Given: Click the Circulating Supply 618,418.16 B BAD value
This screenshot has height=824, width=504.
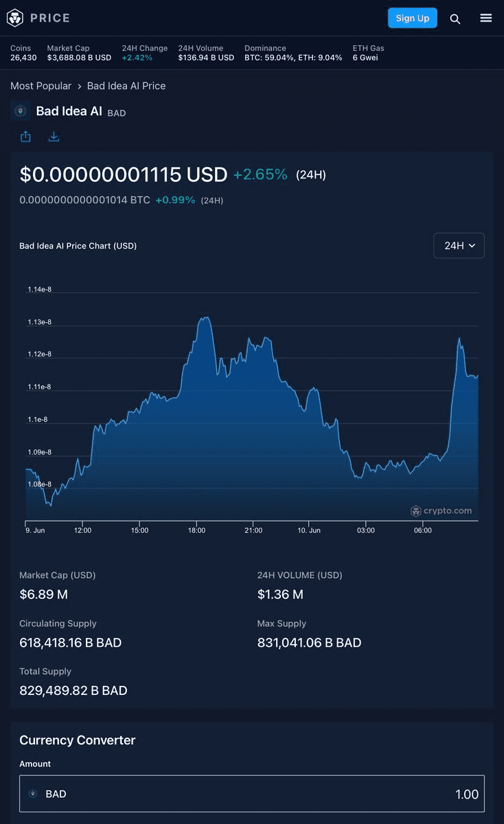Looking at the screenshot, I should coord(71,643).
